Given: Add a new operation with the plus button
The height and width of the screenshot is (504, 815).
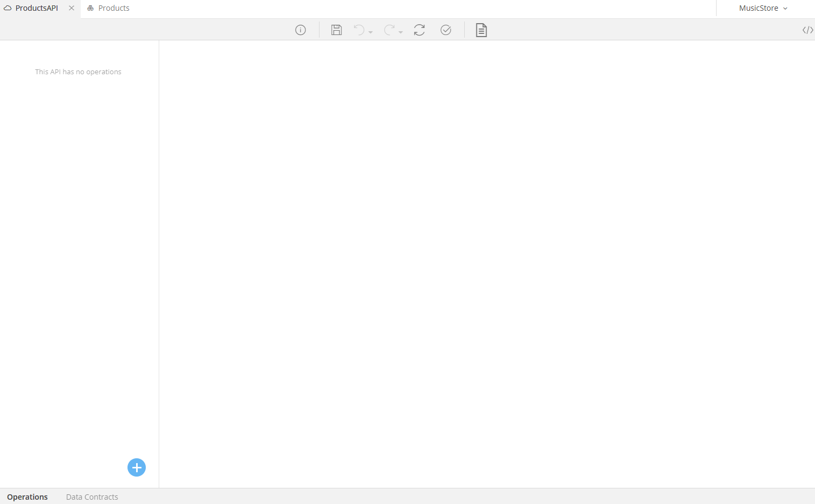Looking at the screenshot, I should pos(136,467).
